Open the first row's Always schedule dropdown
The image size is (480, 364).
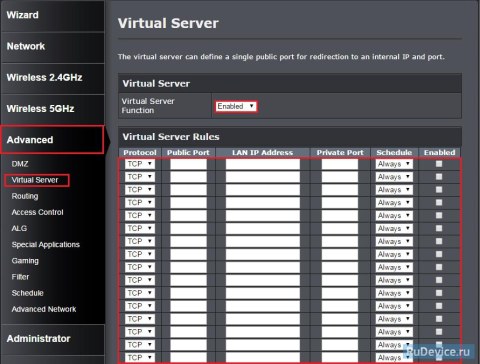394,164
